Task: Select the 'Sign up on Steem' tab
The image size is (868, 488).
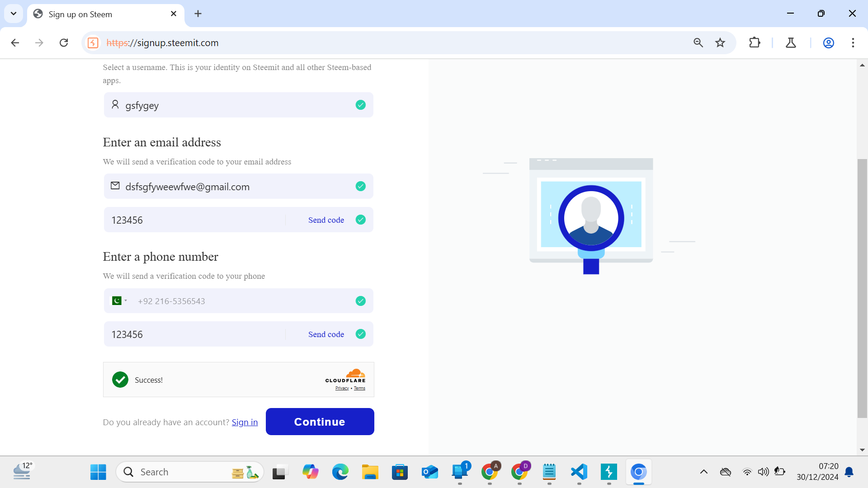Action: [x=90, y=14]
